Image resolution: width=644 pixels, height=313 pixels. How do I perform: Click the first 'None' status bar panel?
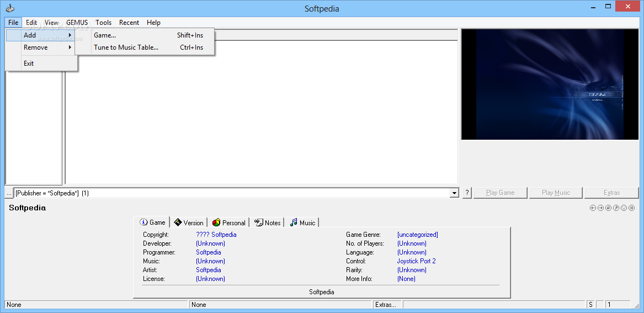(x=96, y=305)
